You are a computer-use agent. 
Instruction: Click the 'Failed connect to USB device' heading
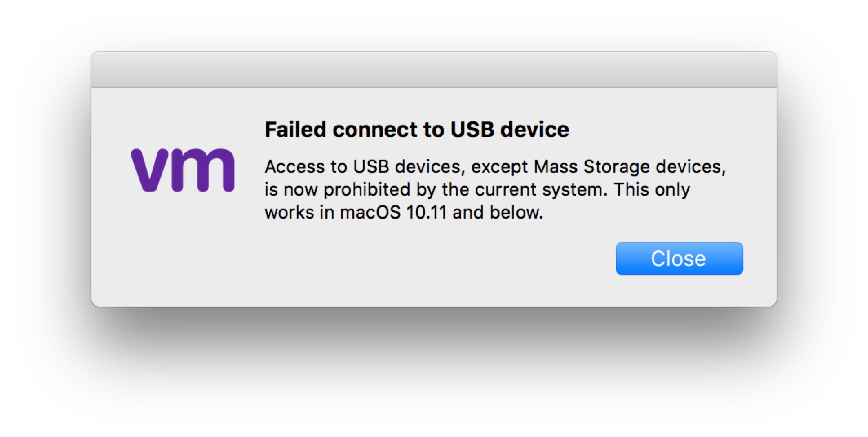pos(416,130)
